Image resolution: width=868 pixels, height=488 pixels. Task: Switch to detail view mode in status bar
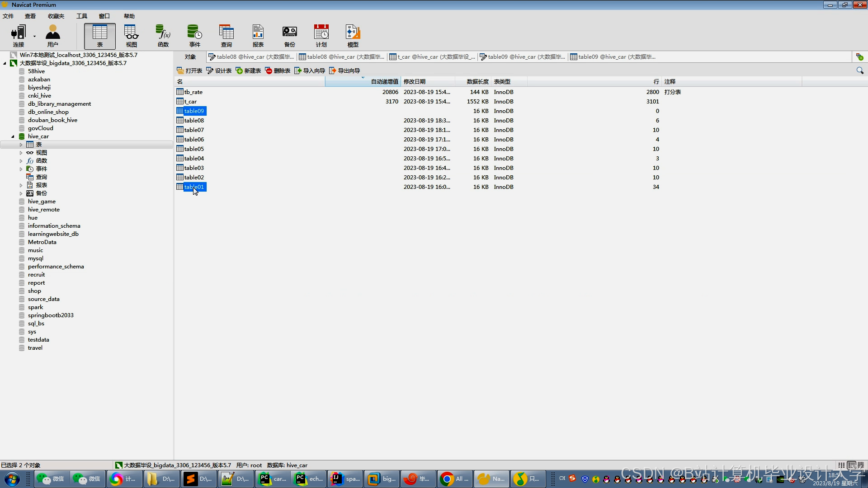tap(851, 465)
